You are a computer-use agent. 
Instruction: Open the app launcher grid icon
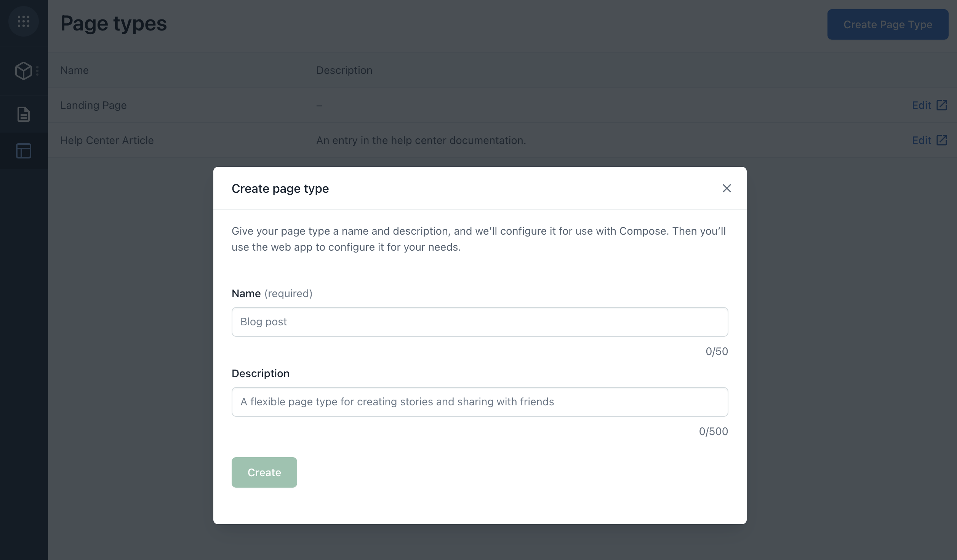[x=24, y=21]
